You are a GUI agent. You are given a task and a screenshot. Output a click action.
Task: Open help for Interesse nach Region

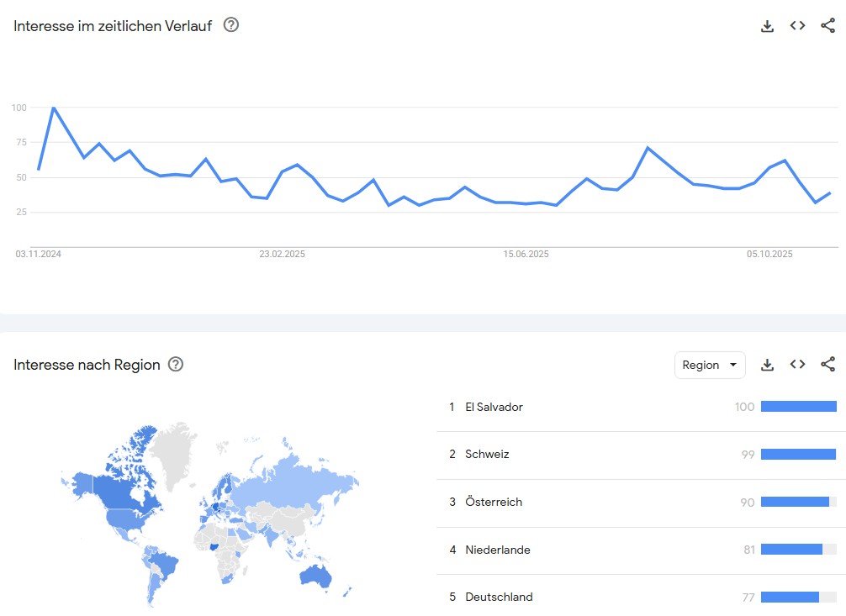pos(176,365)
